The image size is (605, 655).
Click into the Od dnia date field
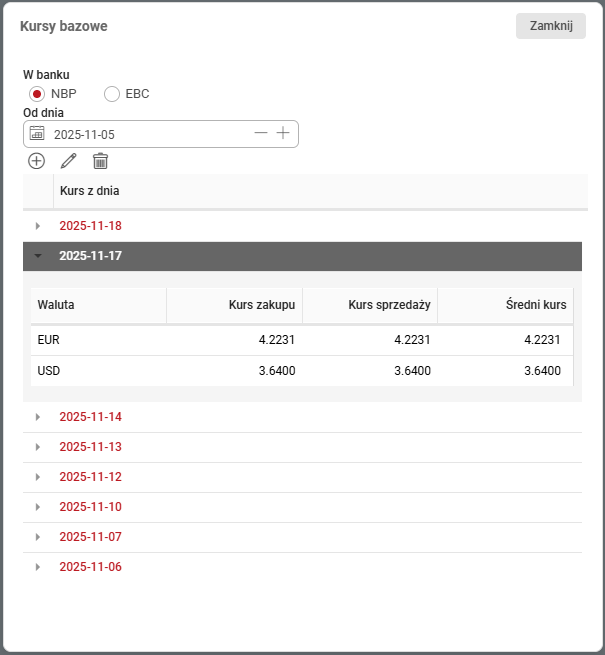[x=150, y=134]
